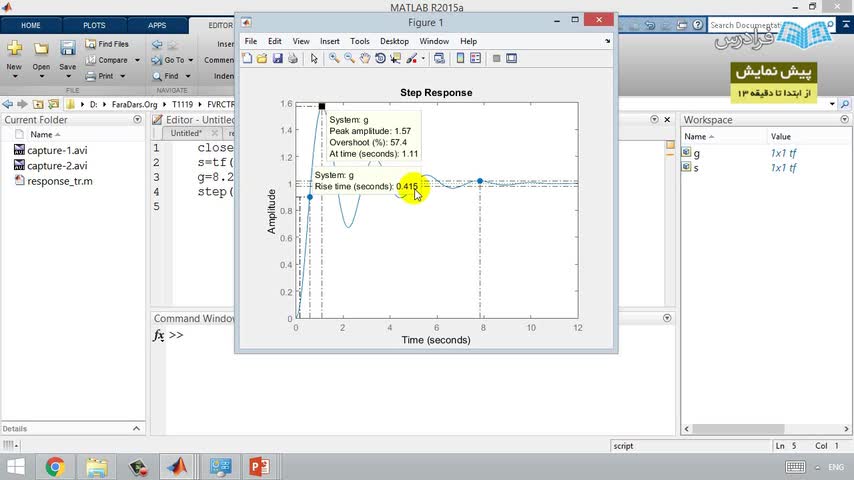Image resolution: width=854 pixels, height=480 pixels.
Task: Dock Figure 1 using the arrow icon
Action: tap(607, 41)
